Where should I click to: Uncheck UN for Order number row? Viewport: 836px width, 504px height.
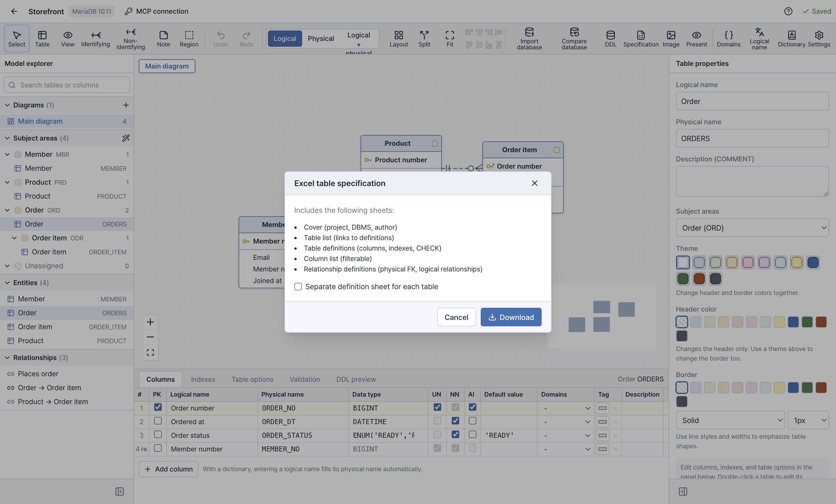[437, 407]
